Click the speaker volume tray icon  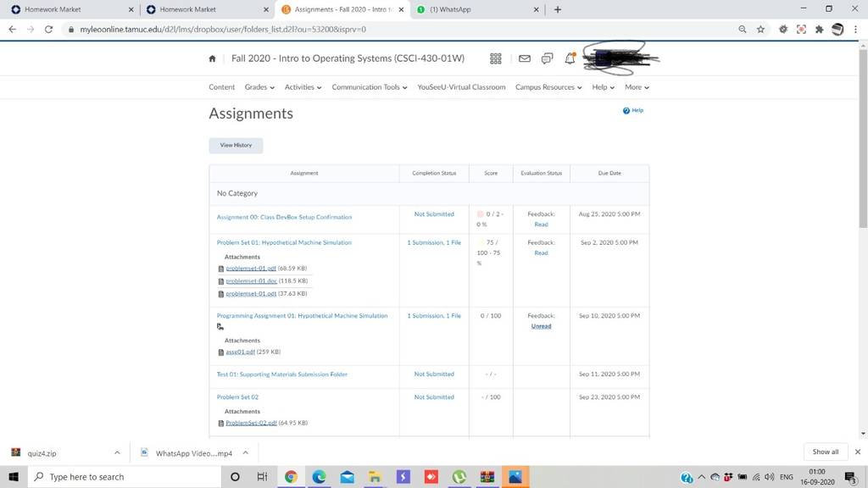point(770,477)
